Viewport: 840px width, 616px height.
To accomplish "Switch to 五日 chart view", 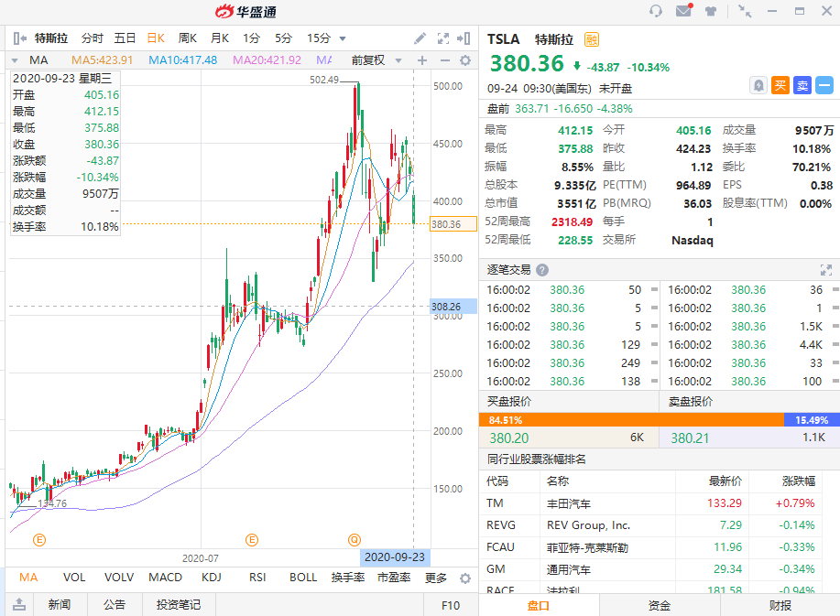I will coord(125,38).
